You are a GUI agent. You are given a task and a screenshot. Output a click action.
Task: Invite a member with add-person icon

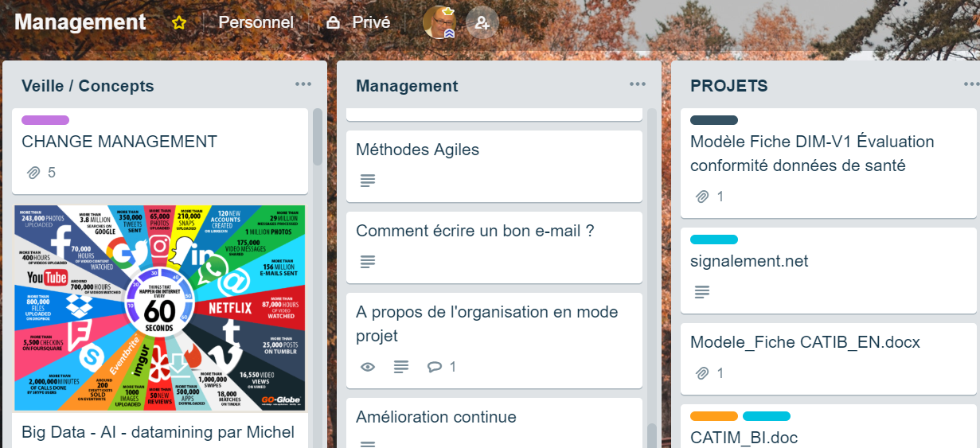coord(482,23)
